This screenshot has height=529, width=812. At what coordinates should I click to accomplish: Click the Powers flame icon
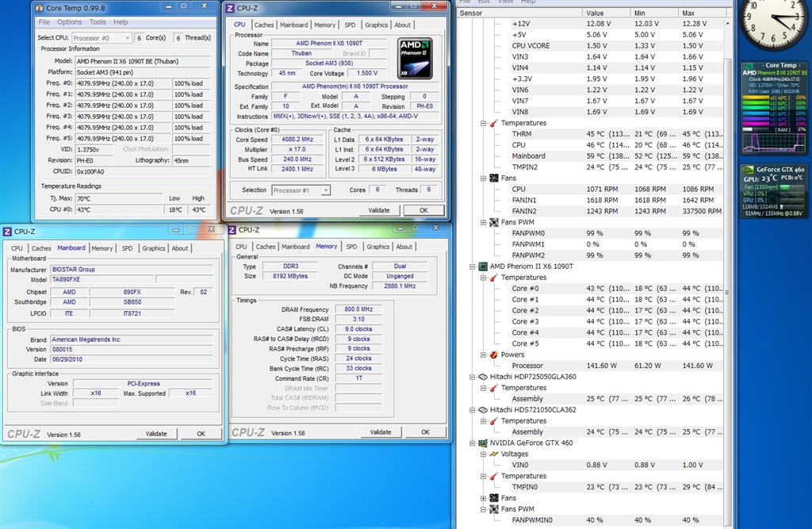coord(493,355)
